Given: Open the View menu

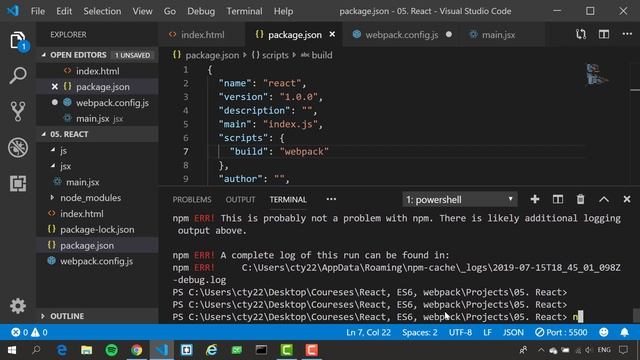Looking at the screenshot, I should (142, 11).
